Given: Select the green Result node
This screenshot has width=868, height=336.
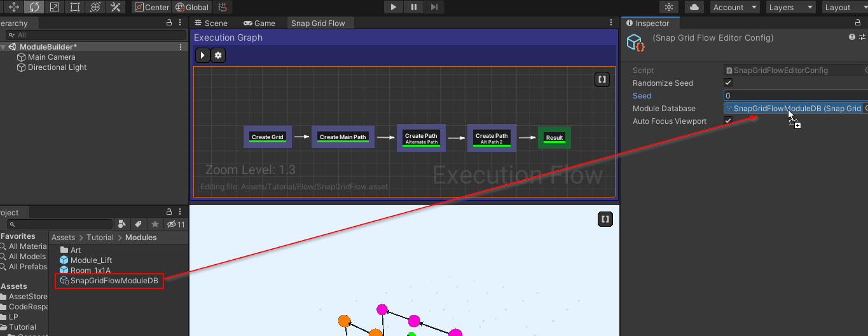Looking at the screenshot, I should click(555, 138).
